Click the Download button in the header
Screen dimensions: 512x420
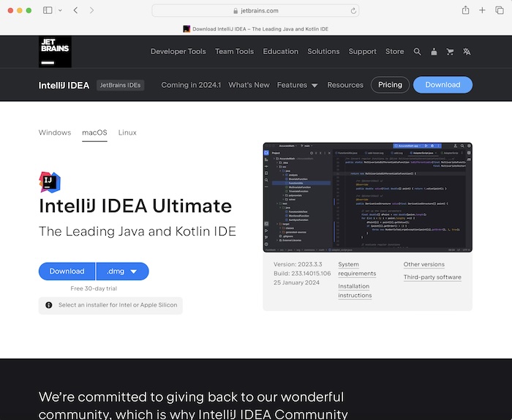[443, 85]
